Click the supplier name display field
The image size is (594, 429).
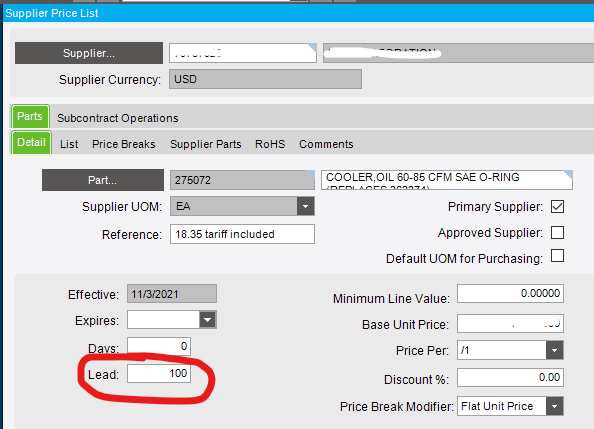pos(458,53)
